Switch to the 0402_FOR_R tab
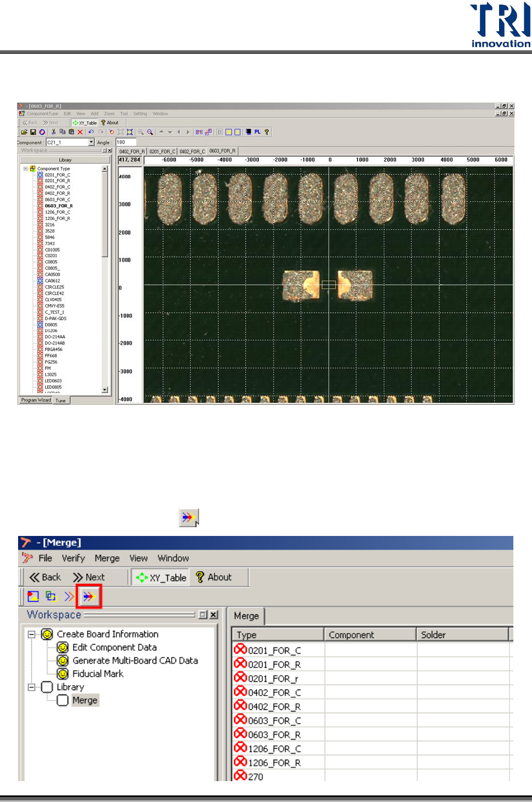 coord(132,151)
